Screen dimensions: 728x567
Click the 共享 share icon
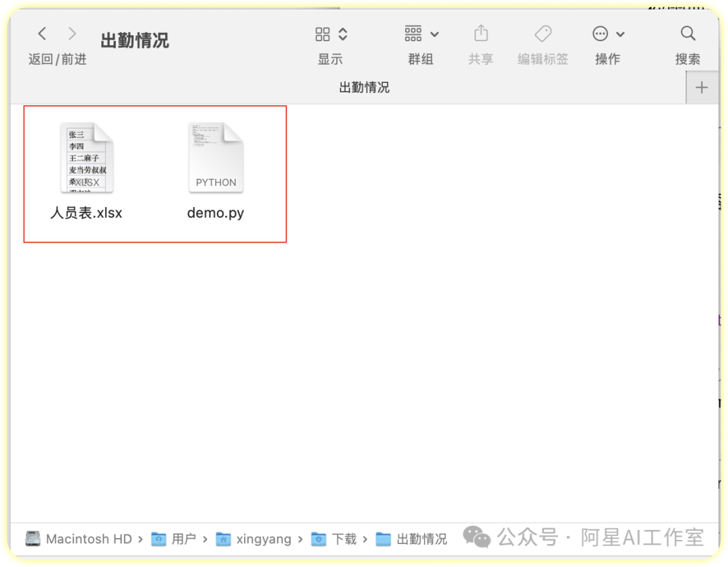[x=481, y=34]
